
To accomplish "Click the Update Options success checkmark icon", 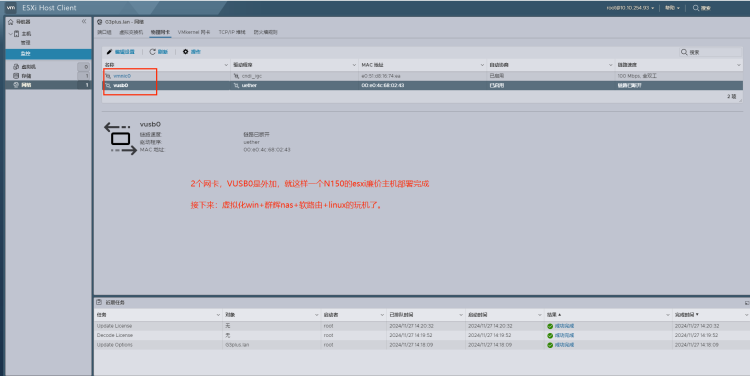I will click(x=550, y=345).
